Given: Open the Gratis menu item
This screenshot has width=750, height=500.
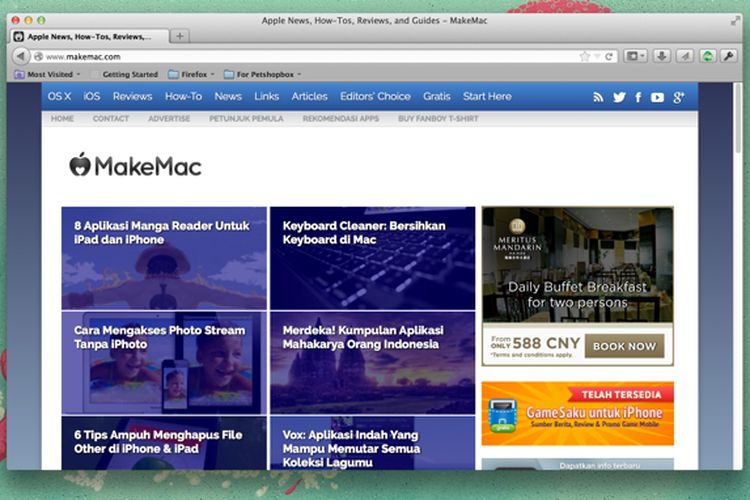Looking at the screenshot, I should tap(437, 96).
